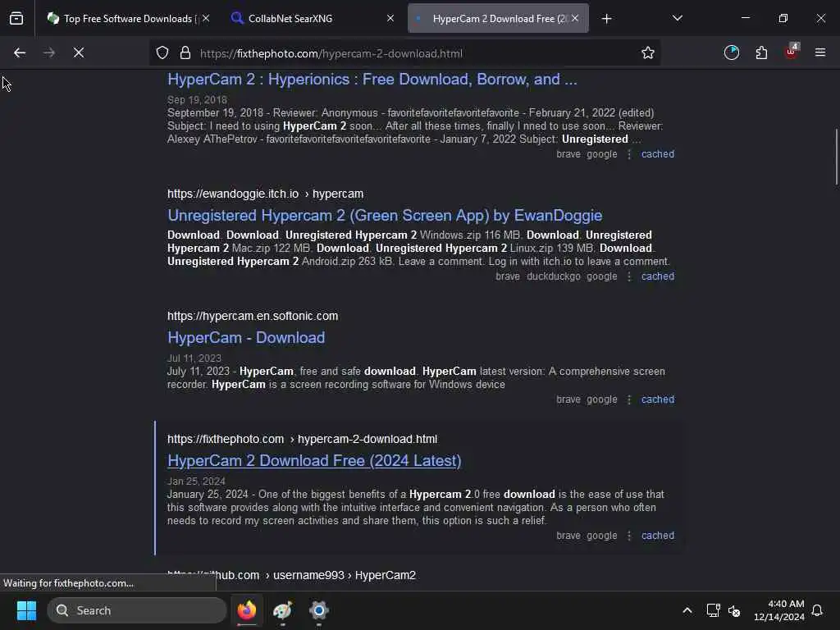Open Unregistered Hypercam 2 EwanDoggie result
The width and height of the screenshot is (840, 630).
click(x=385, y=216)
